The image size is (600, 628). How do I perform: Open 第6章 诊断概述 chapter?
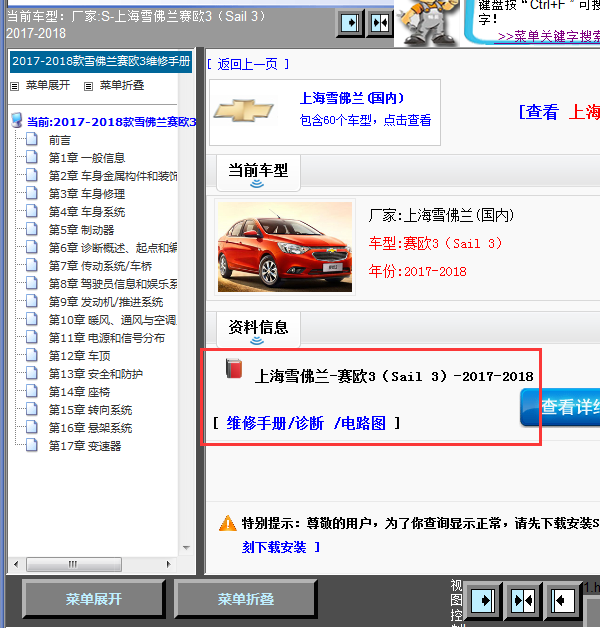pos(113,248)
